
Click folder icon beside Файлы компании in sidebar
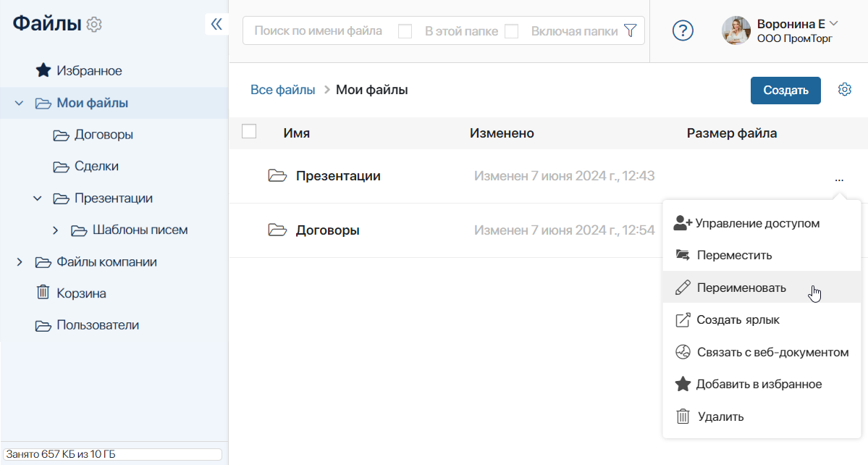coord(43,262)
